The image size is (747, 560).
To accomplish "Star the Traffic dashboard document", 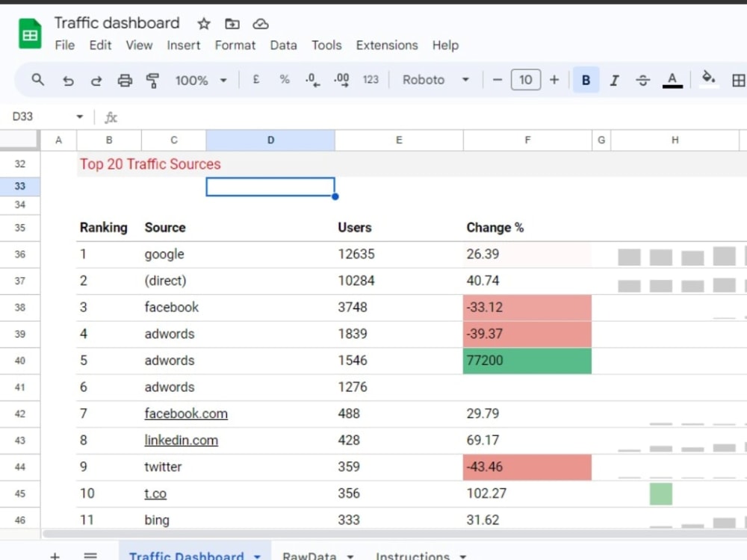I will (204, 23).
